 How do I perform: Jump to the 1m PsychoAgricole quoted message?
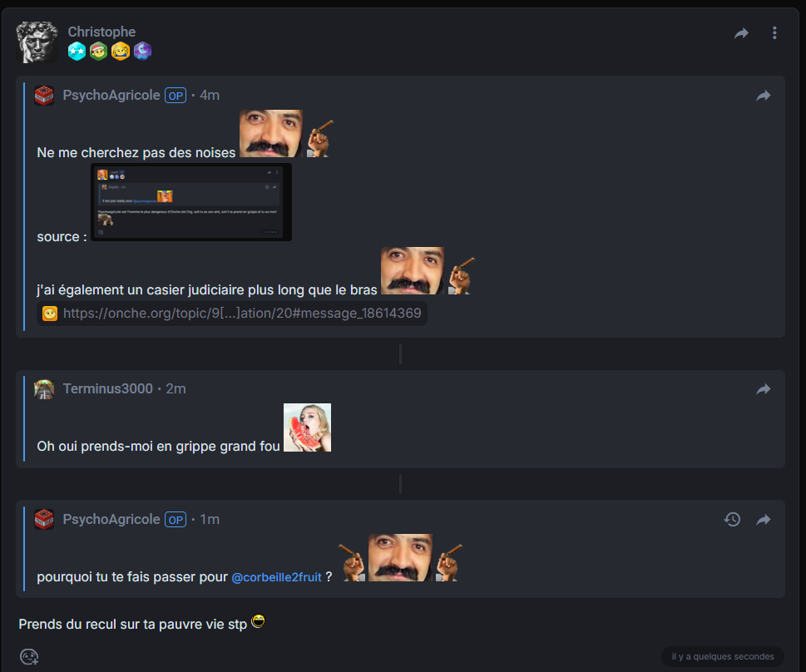click(x=764, y=520)
